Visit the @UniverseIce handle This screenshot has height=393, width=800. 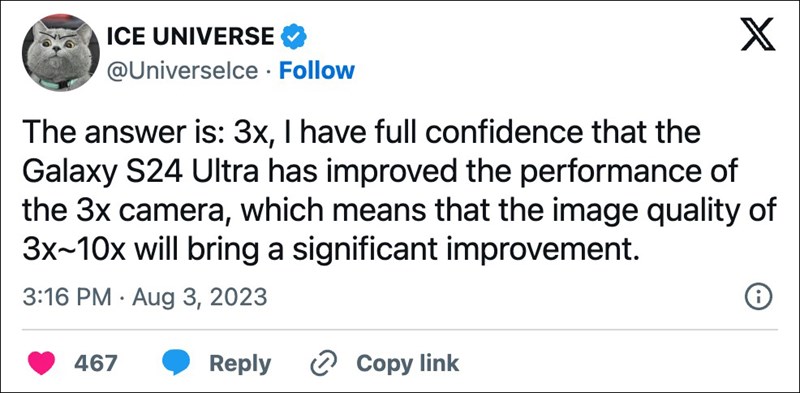[x=182, y=70]
